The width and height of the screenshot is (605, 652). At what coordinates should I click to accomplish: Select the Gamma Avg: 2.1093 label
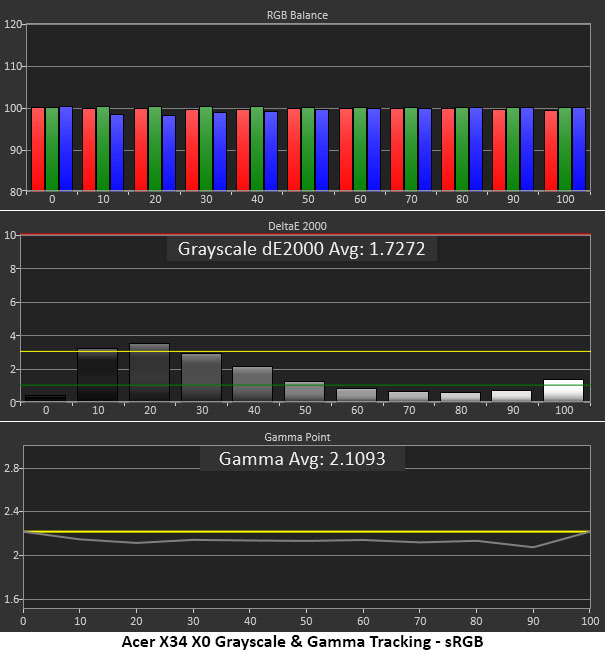coord(302,459)
